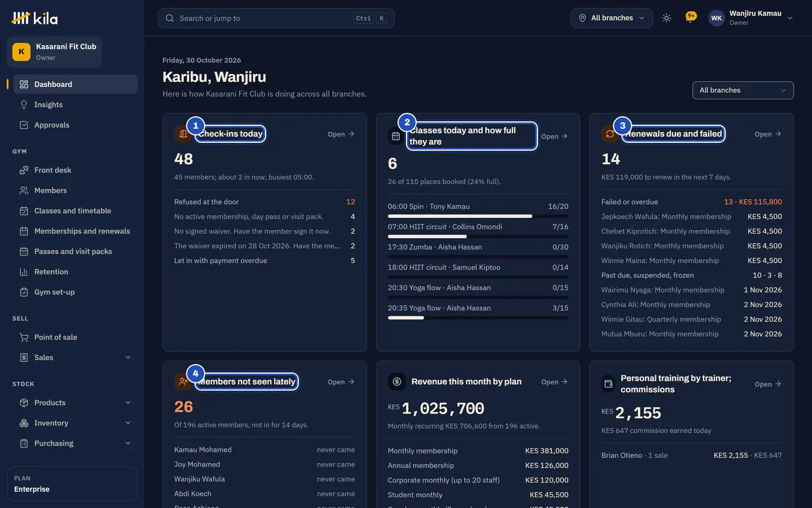Click the Brian Otieno · 1 sale row
Viewport: 812px width, 508px height.
[691, 455]
